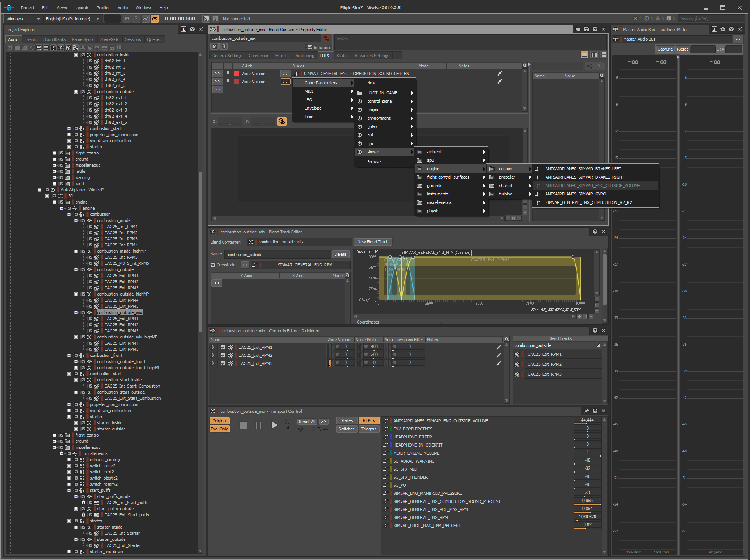Screen dimensions: 750x560
Task: Toggle the Crossfade checkbox
Action: click(213, 265)
